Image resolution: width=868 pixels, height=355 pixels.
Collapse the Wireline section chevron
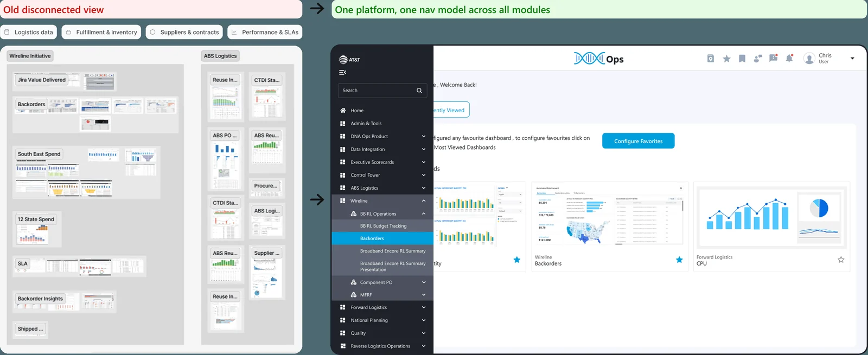click(x=424, y=201)
